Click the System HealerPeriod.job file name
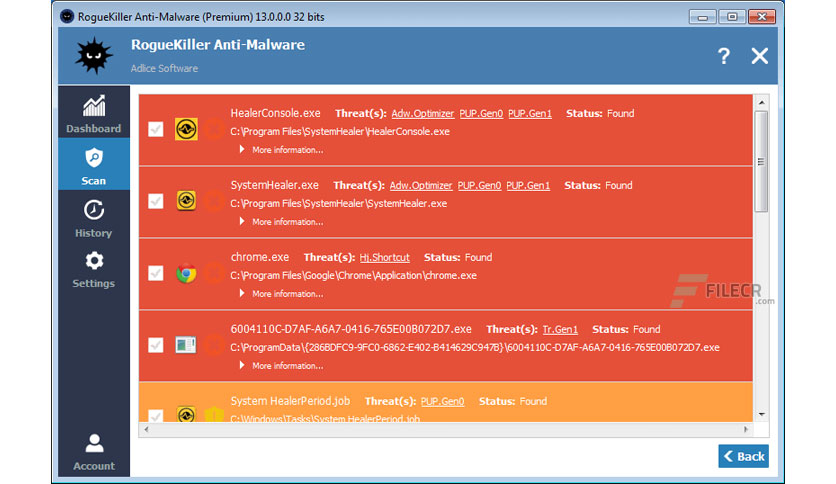The height and width of the screenshot is (484, 836). (290, 401)
